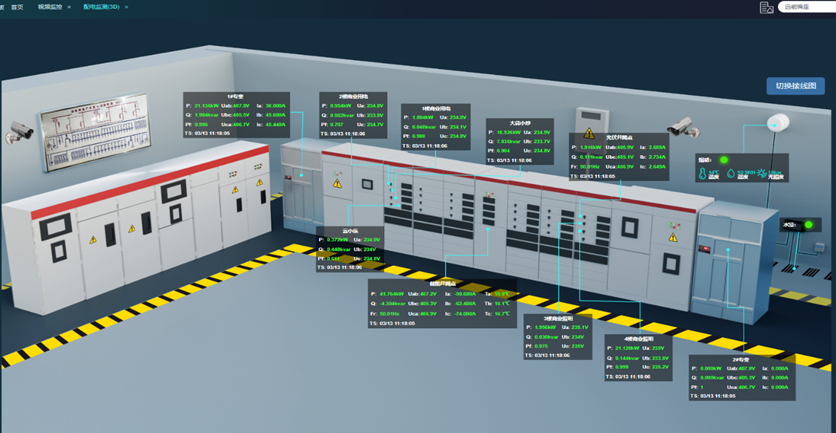Open the document icon beside search box
This screenshot has height=433, width=836.
pos(766,7)
